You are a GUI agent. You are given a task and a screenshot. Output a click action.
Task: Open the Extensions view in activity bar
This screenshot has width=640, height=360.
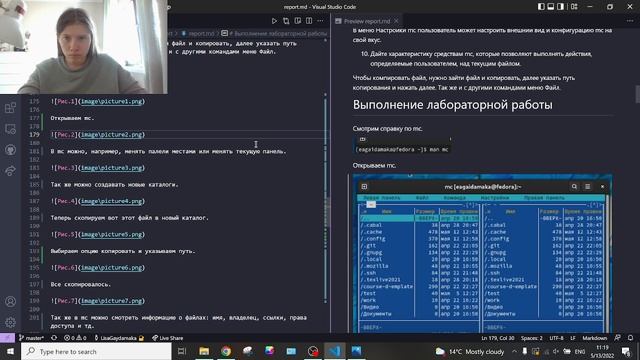pyautogui.click(x=10, y=108)
